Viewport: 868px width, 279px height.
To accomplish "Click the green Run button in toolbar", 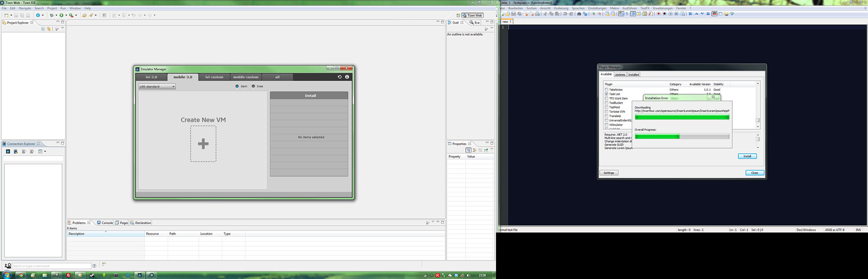I will tap(61, 15).
